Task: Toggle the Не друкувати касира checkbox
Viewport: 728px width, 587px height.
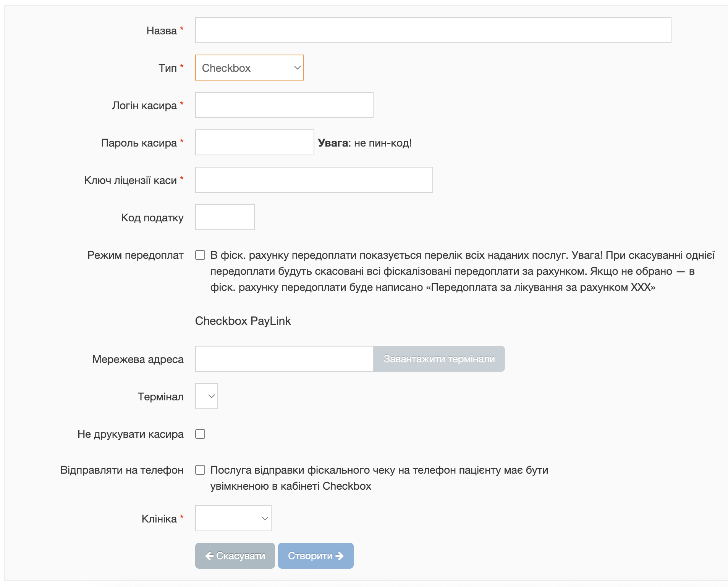Action: (200, 434)
